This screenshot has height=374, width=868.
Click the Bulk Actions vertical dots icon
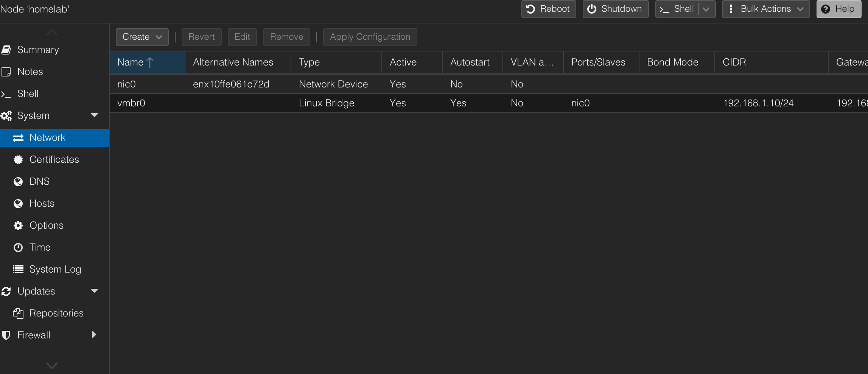[x=731, y=9]
